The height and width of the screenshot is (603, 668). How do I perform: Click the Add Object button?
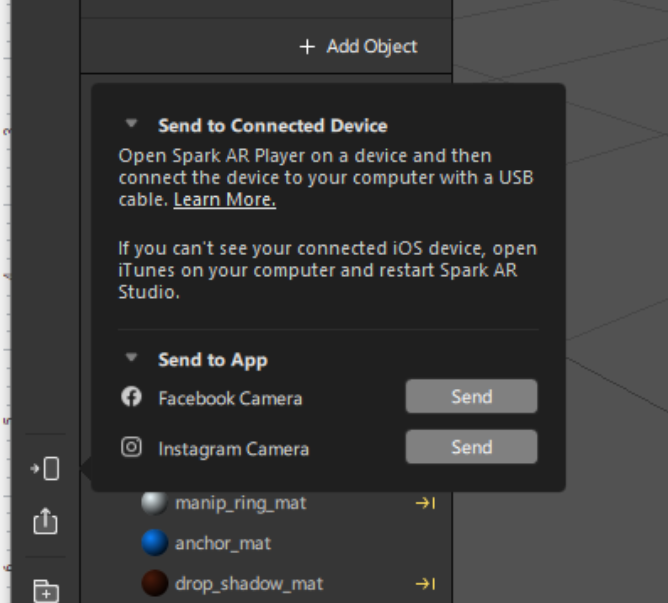(359, 46)
